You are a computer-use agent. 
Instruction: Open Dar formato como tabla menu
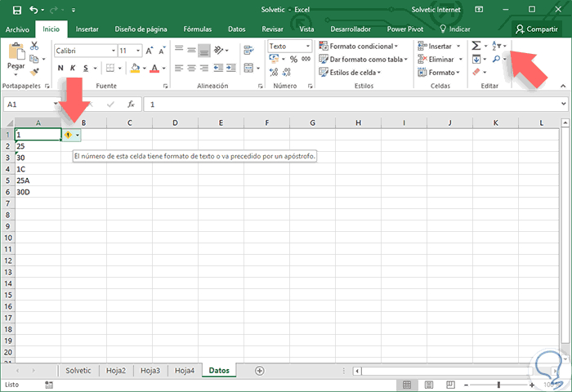[x=363, y=60]
